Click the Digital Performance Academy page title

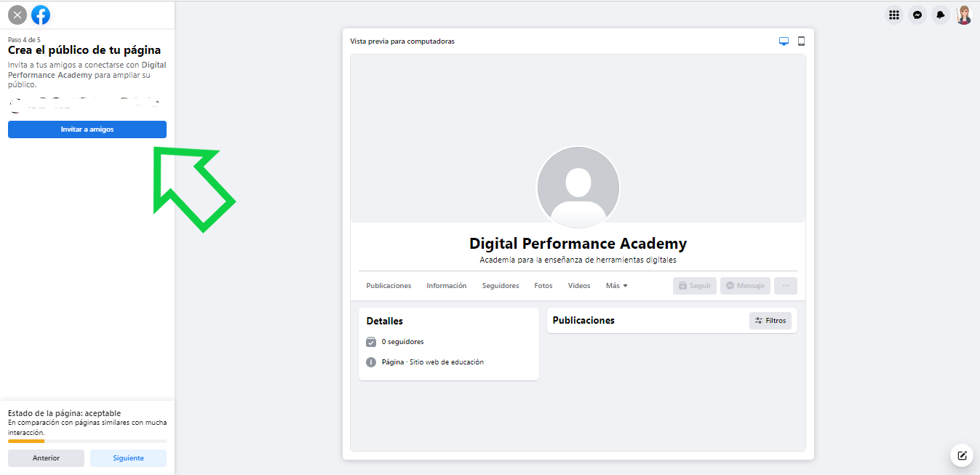[578, 244]
